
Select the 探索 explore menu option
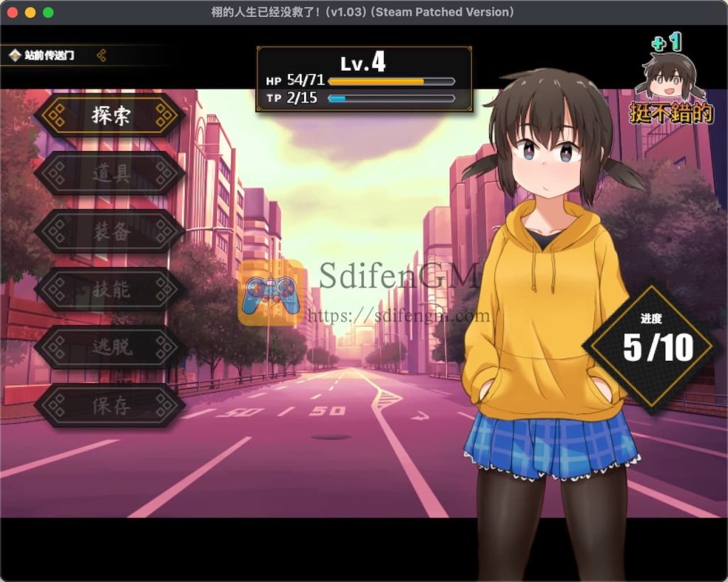pos(109,115)
